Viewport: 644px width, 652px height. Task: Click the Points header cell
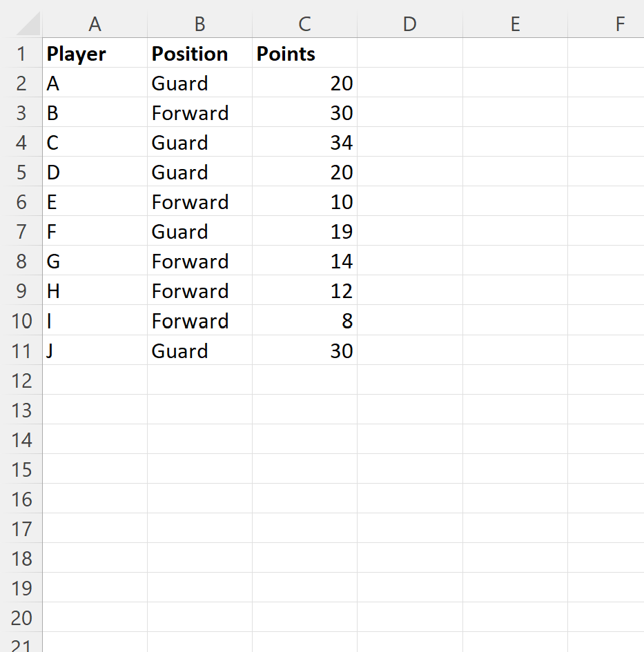(304, 53)
